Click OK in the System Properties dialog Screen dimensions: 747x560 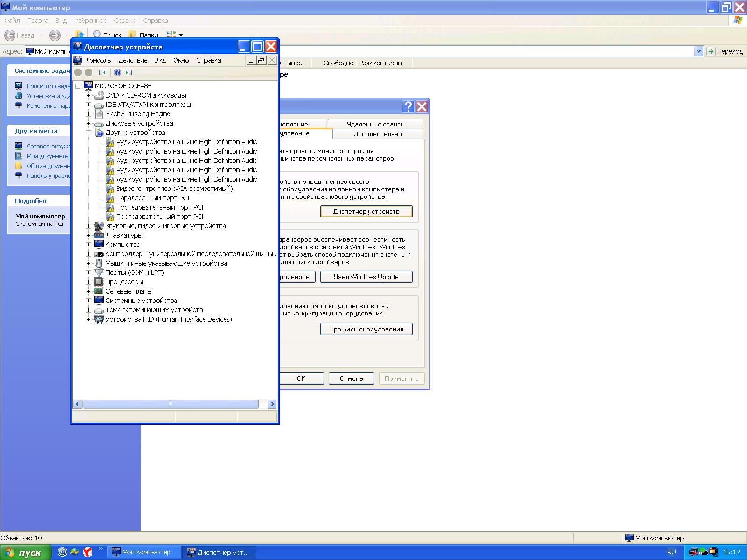coord(301,378)
